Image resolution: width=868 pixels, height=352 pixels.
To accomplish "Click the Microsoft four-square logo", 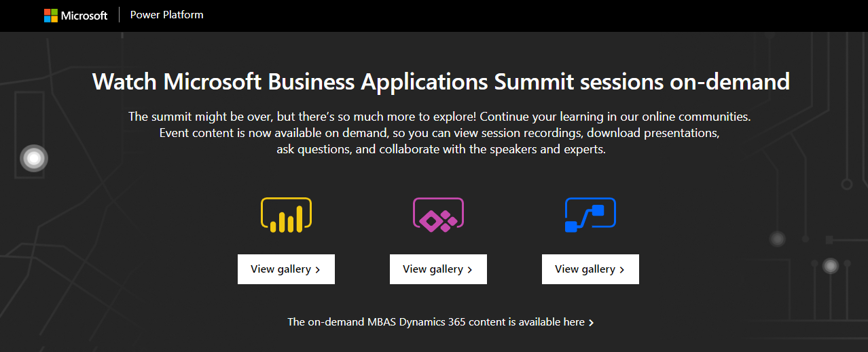I will pos(51,16).
